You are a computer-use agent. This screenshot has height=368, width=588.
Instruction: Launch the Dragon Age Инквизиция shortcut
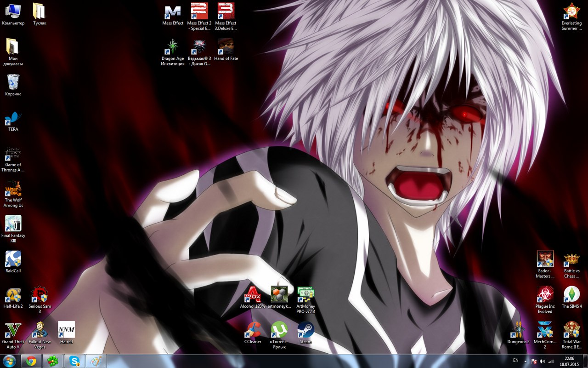(173, 52)
